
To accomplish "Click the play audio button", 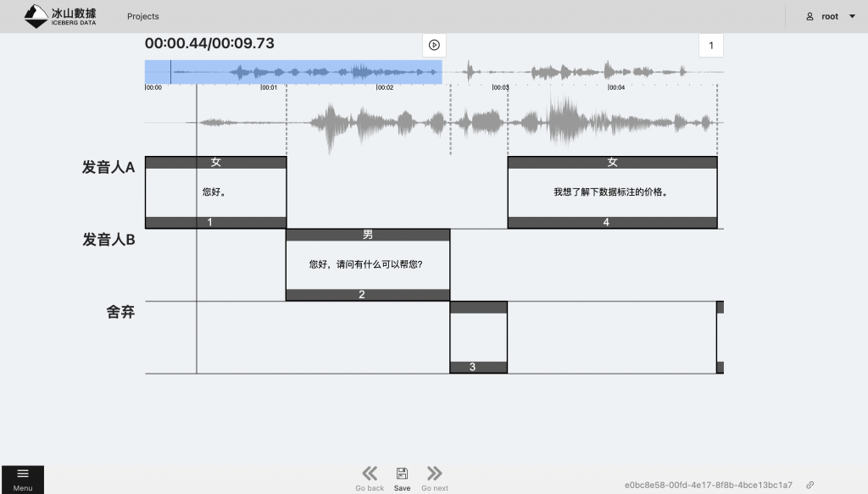I will click(434, 45).
